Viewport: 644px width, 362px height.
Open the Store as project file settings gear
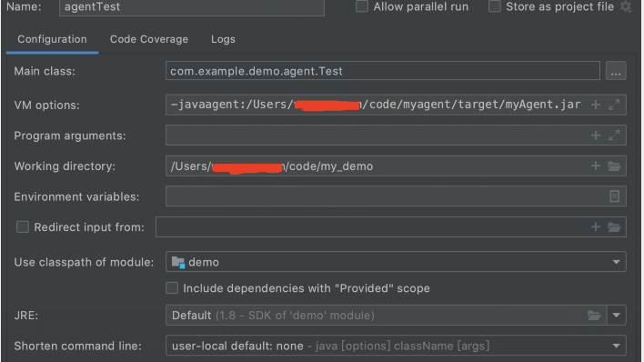(626, 6)
